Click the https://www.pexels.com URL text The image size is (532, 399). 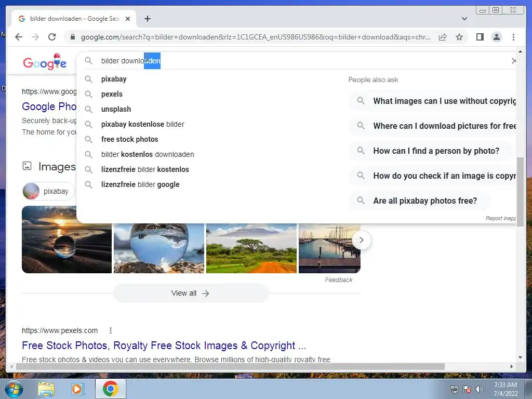[x=60, y=330]
